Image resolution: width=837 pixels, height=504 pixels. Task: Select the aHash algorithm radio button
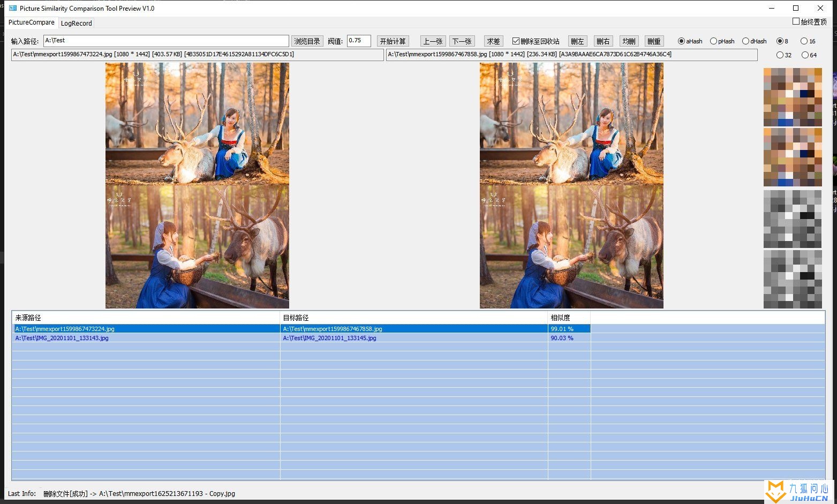coord(690,41)
